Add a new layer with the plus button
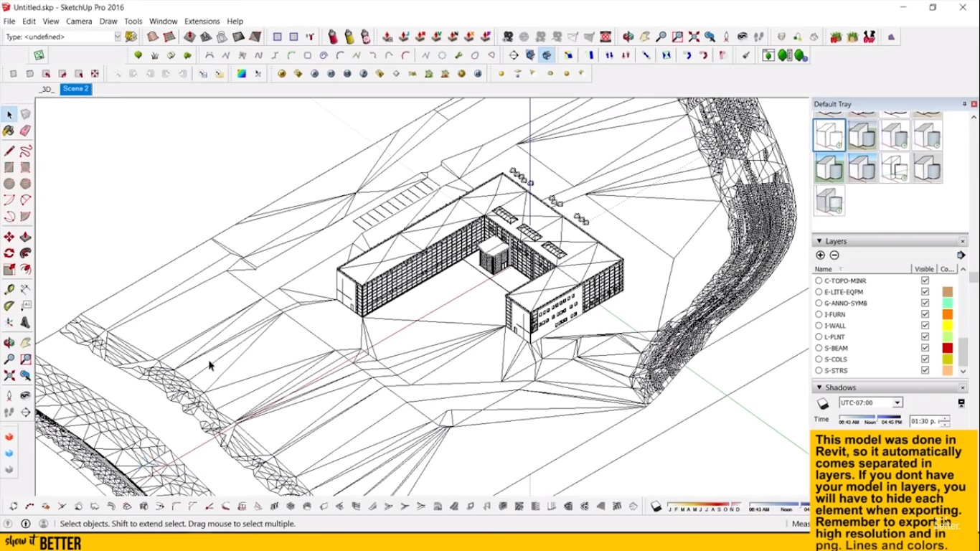The height and width of the screenshot is (551, 980). coord(820,255)
